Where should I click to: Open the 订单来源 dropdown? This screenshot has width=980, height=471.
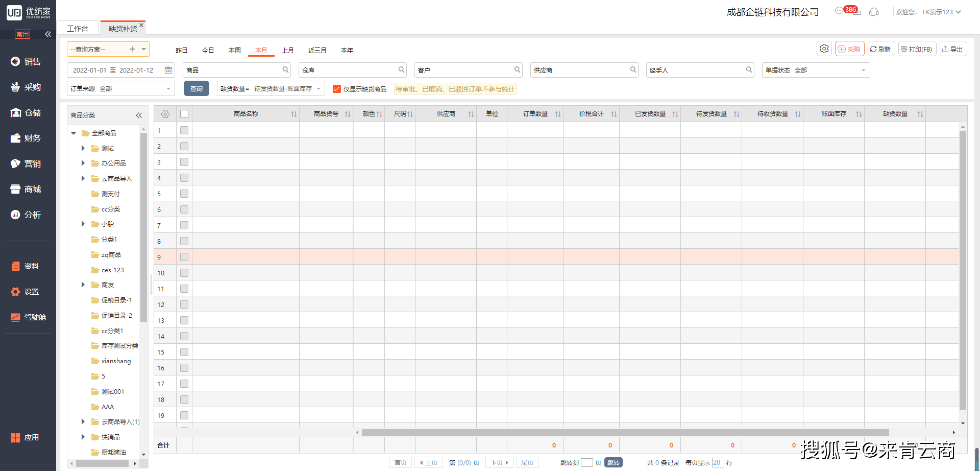[x=121, y=88]
